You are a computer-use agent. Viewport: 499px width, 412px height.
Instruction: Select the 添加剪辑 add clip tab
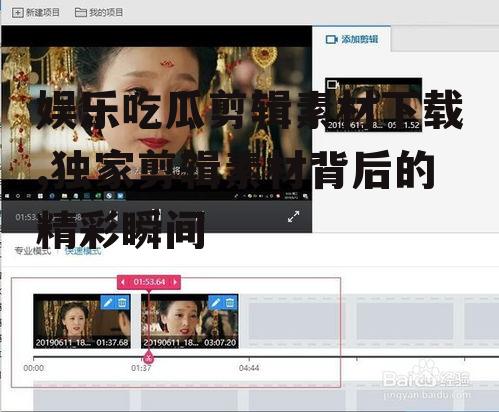(x=352, y=39)
